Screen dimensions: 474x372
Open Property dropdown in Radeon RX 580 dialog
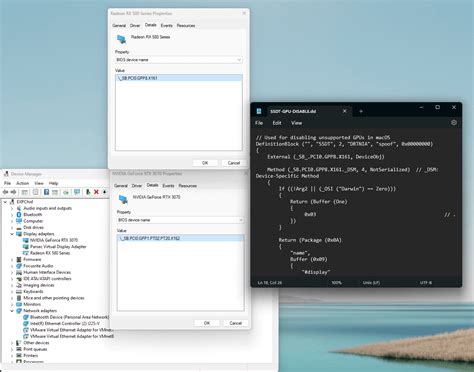178,60
